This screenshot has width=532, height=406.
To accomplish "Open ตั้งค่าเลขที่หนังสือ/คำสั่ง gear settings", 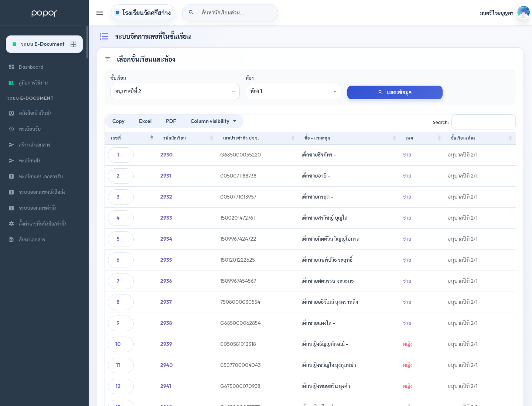I will 11,224.
